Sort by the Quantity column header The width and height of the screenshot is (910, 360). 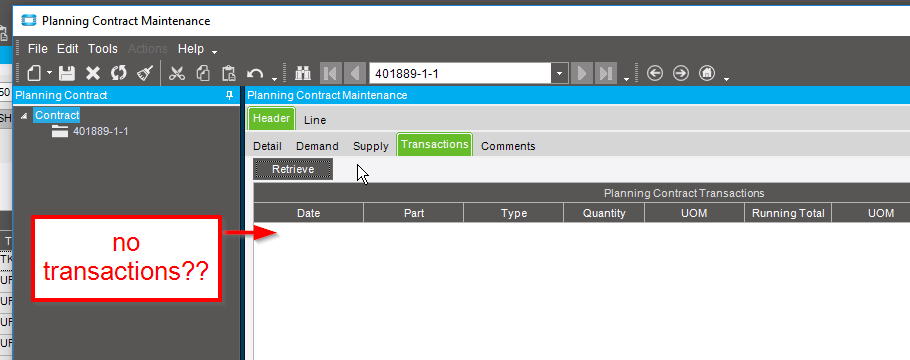[x=604, y=213]
